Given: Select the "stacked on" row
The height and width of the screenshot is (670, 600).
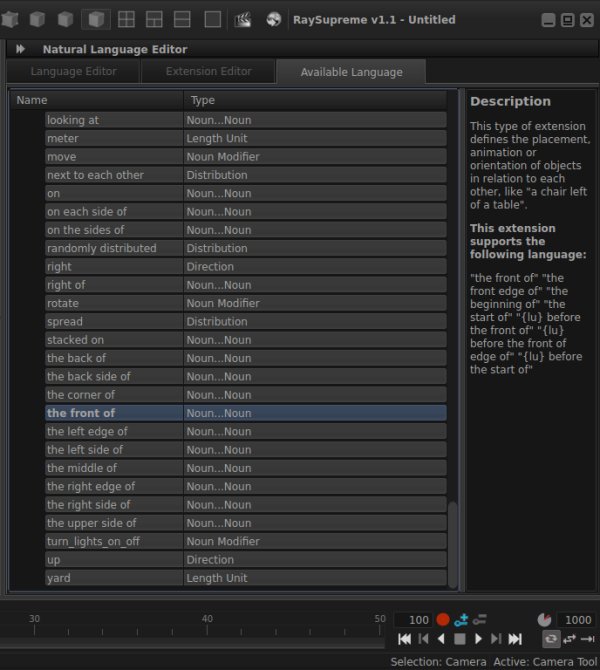Looking at the screenshot, I should [x=246, y=340].
